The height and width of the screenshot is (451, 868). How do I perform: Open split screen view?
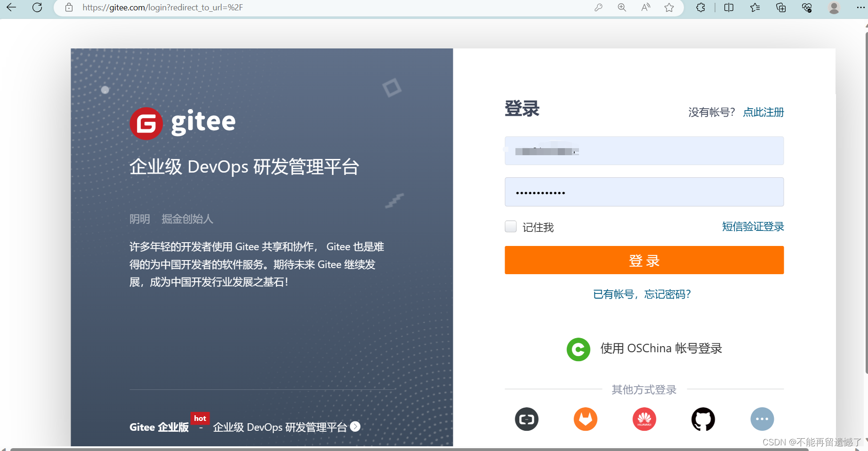coord(729,8)
